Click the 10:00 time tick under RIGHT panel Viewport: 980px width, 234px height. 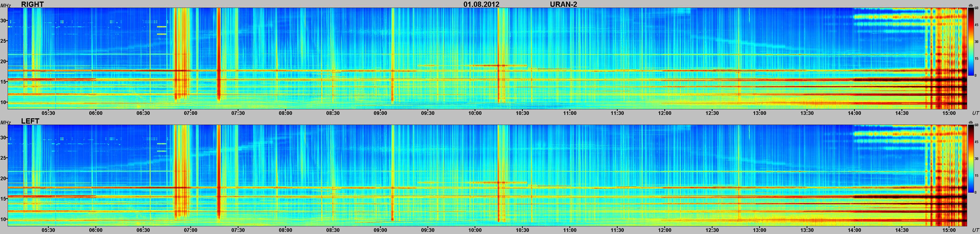[475, 113]
